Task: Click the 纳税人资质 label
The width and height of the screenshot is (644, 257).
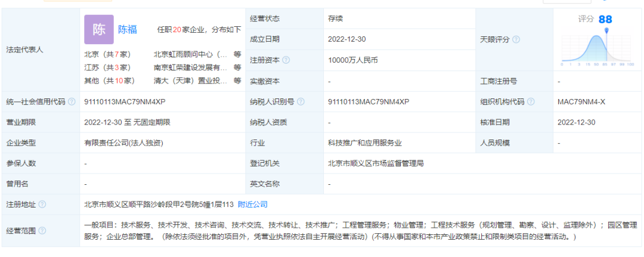Action: 268,122
